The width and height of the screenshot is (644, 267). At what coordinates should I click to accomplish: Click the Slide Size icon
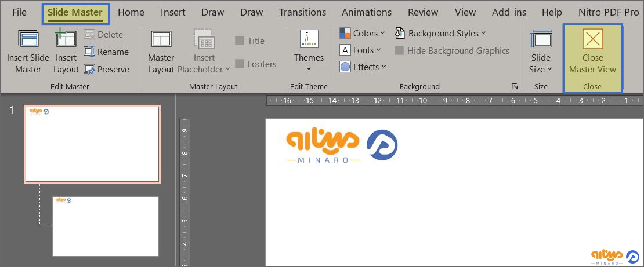541,40
